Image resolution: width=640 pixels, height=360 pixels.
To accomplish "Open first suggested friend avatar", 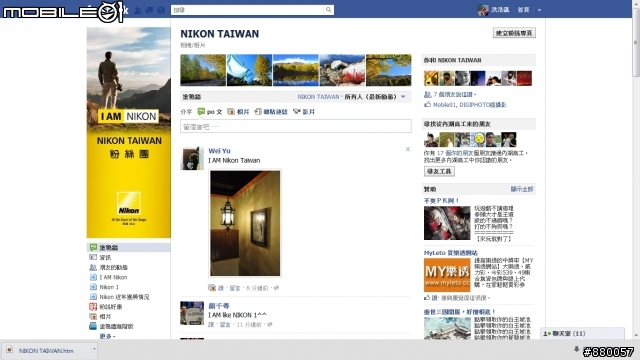I will [431, 140].
